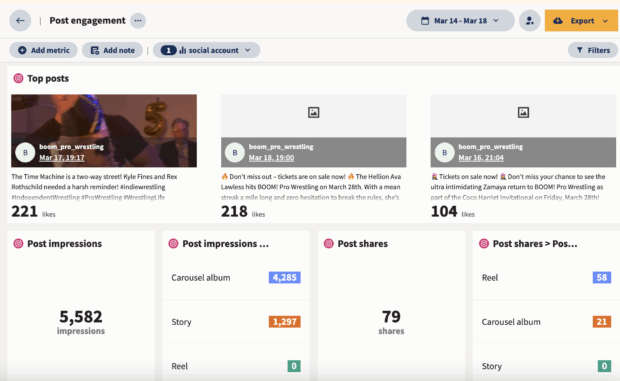The image size is (620, 381).
Task: Click Instagram icon on Post impressions ... breakdown card
Action: tap(173, 243)
